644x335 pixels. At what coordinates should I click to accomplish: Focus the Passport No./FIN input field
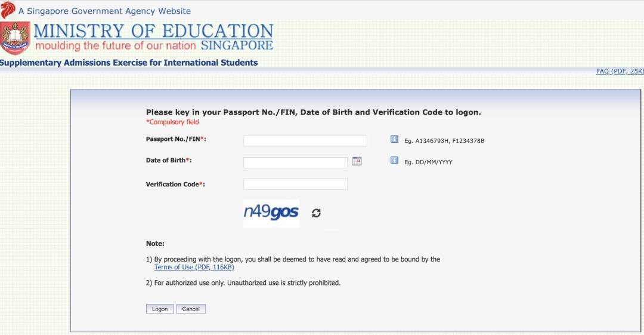click(x=305, y=141)
